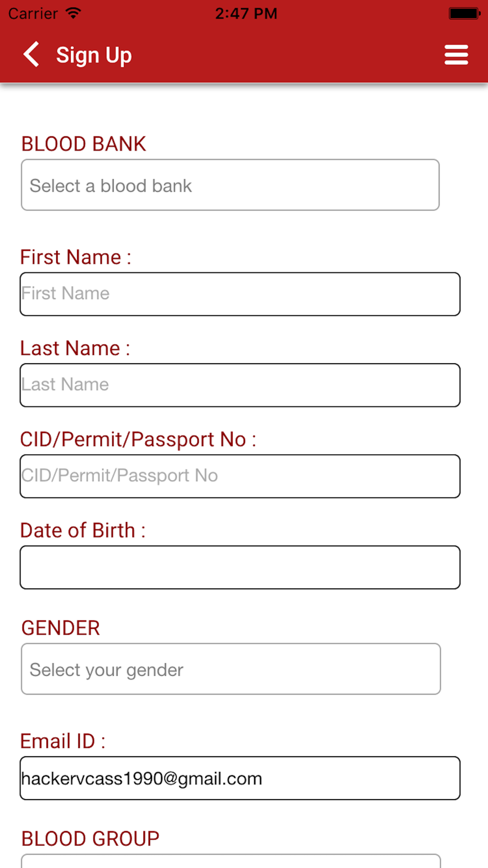Viewport: 488px width, 868px height.
Task: Open the hamburger menu icon
Action: point(456,55)
